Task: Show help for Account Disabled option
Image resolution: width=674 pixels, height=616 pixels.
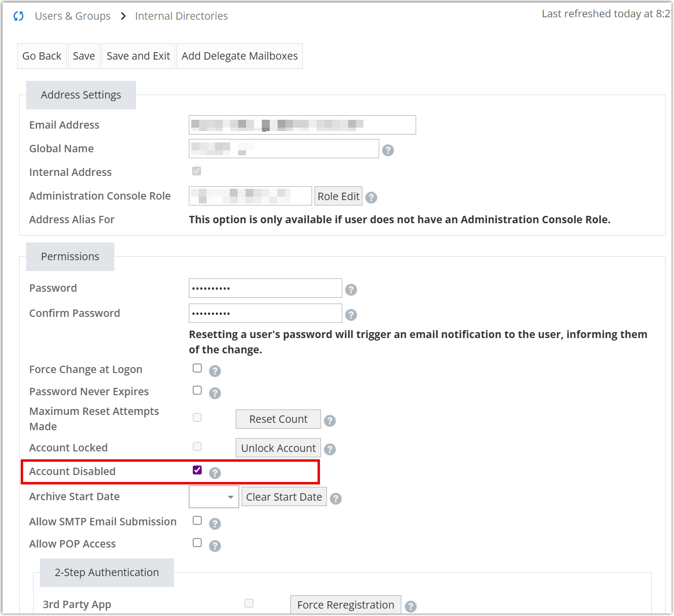Action: [x=215, y=473]
